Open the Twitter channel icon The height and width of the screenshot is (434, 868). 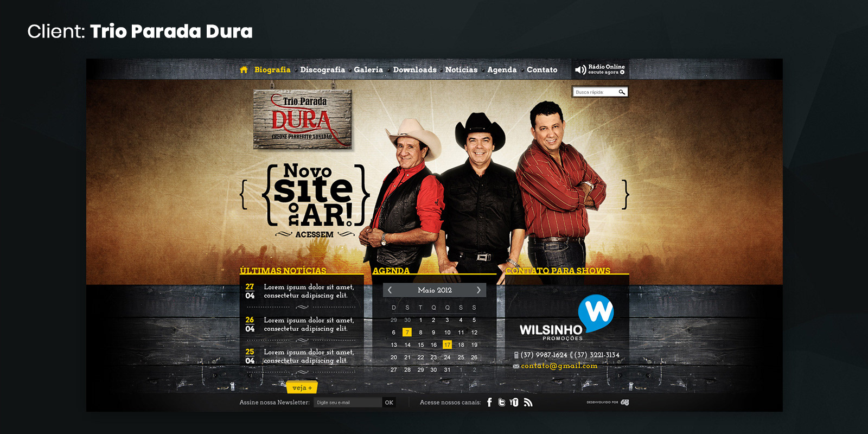[501, 402]
